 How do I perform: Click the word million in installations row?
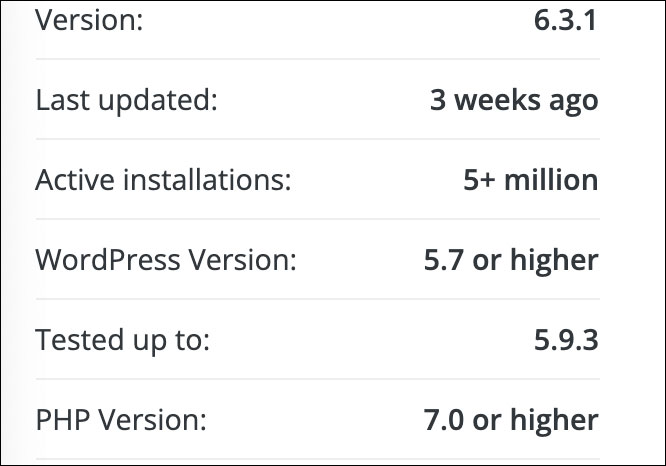tap(551, 180)
